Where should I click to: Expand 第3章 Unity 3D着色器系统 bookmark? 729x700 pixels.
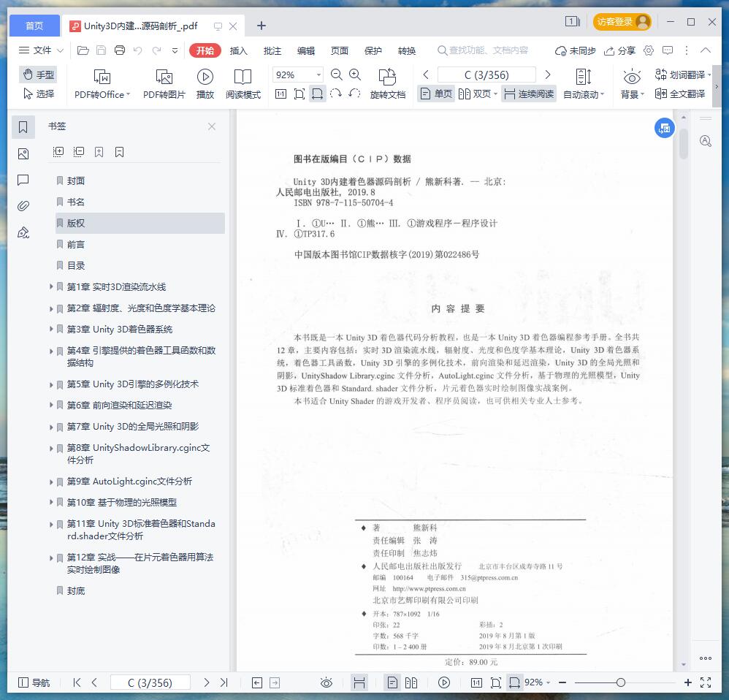(x=51, y=329)
